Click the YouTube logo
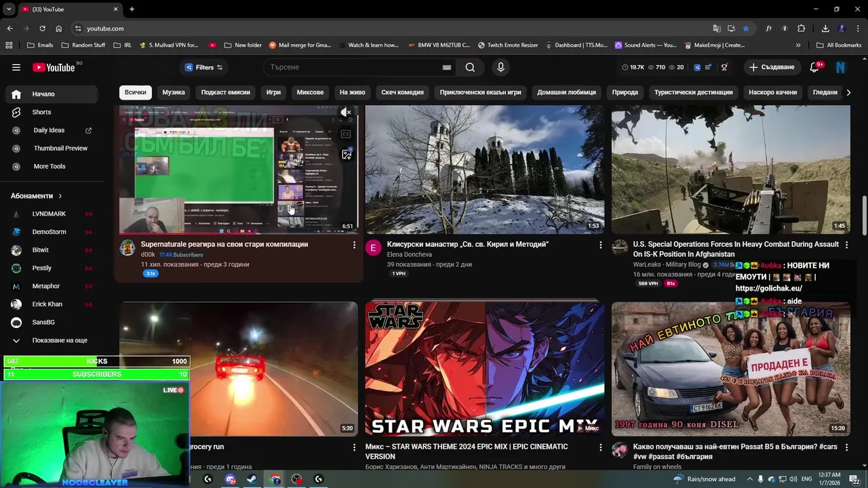This screenshot has height=488, width=868. click(x=54, y=67)
